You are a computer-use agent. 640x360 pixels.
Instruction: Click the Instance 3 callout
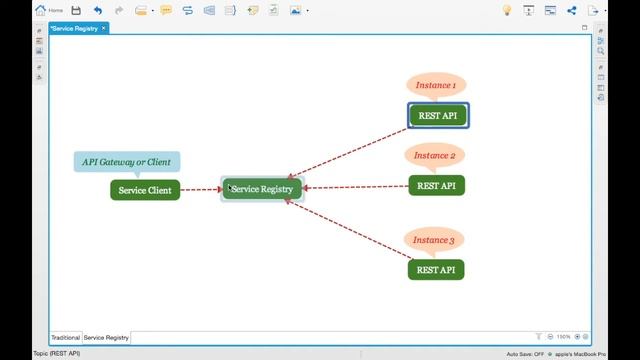pyautogui.click(x=434, y=240)
